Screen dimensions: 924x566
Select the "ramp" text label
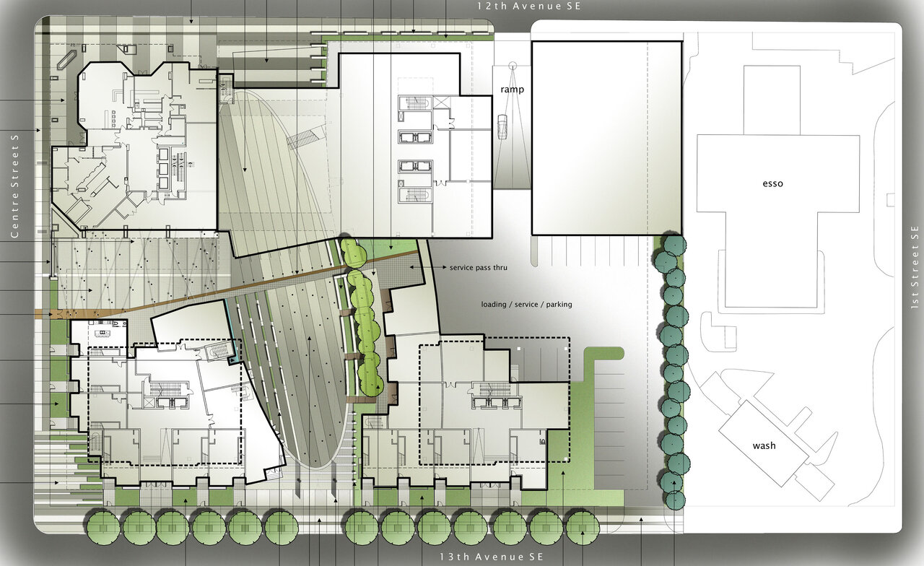click(x=512, y=90)
